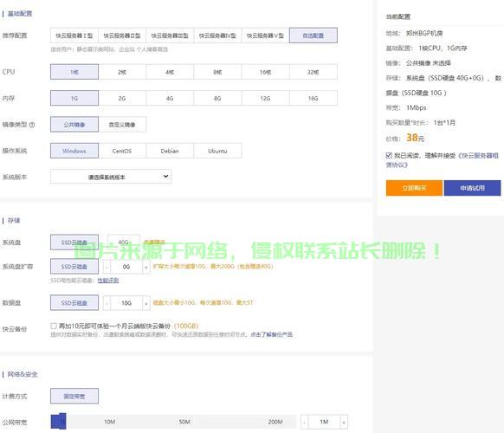Select SSD云磁盘 for 数据盘
Viewport: 504px width, 433px height.
click(x=74, y=303)
